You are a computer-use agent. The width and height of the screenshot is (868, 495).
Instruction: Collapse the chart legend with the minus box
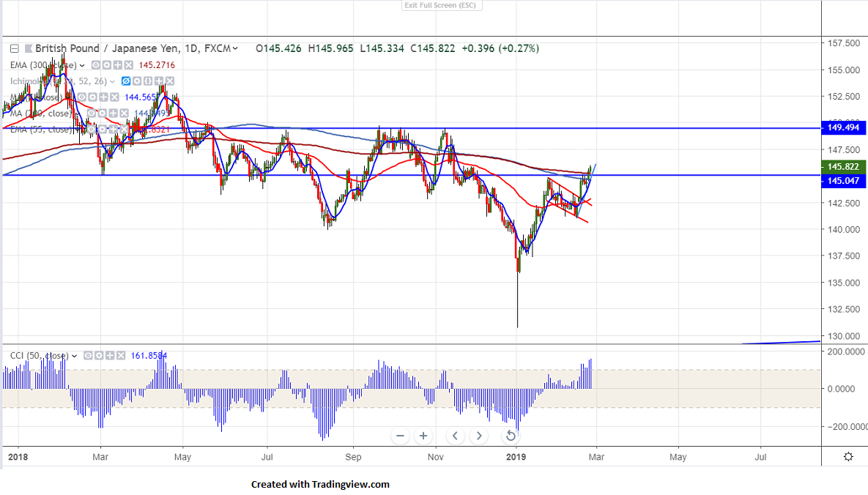click(x=15, y=49)
